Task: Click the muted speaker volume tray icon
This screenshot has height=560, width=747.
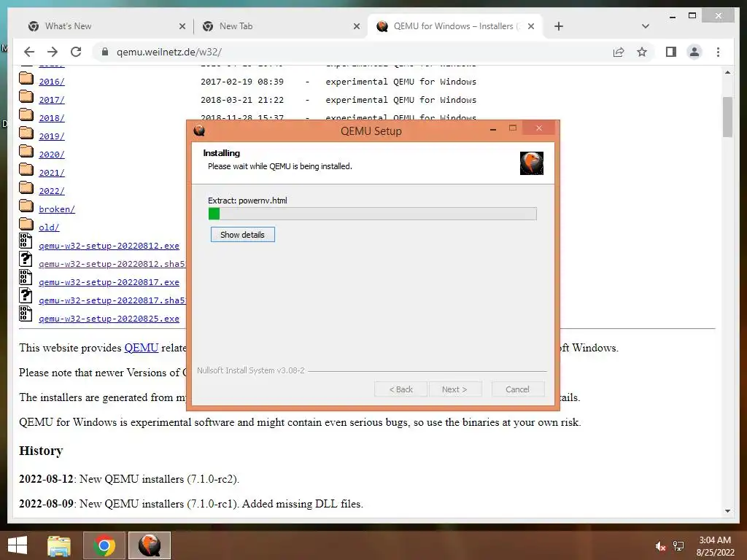Action: (660, 546)
